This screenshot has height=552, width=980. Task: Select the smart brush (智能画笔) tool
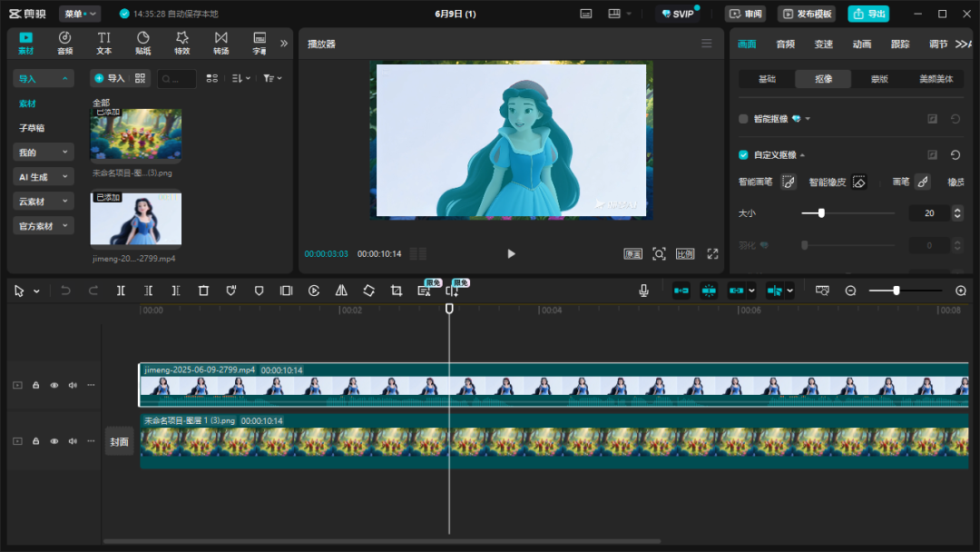tap(789, 182)
